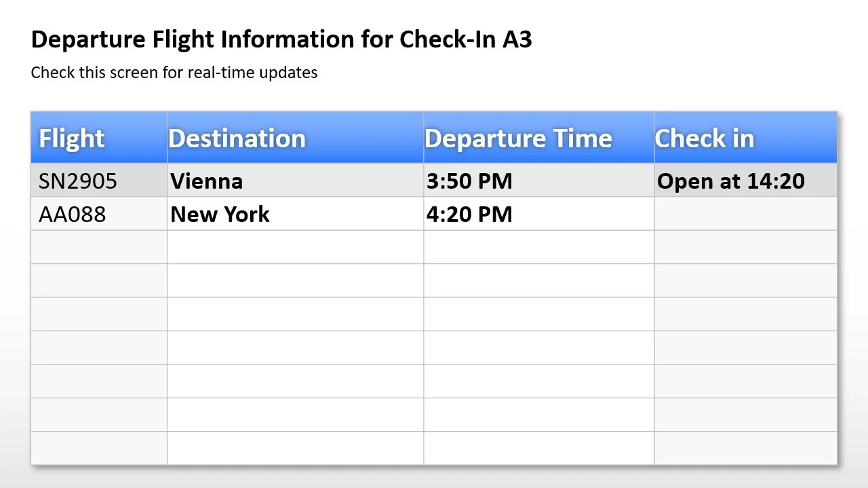Select the Check in column header
The width and height of the screenshot is (868, 488).
705,138
